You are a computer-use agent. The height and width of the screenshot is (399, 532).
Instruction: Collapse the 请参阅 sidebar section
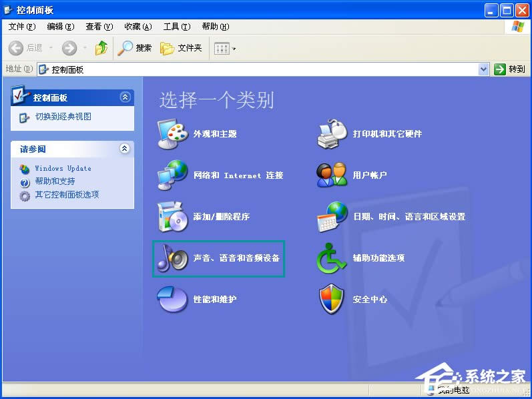pyautogui.click(x=125, y=149)
